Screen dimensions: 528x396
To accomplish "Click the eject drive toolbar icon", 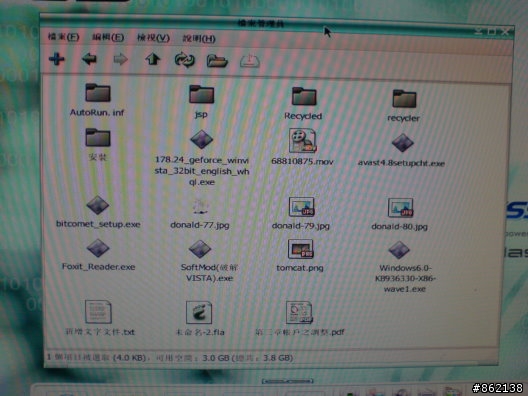I will pyautogui.click(x=250, y=61).
